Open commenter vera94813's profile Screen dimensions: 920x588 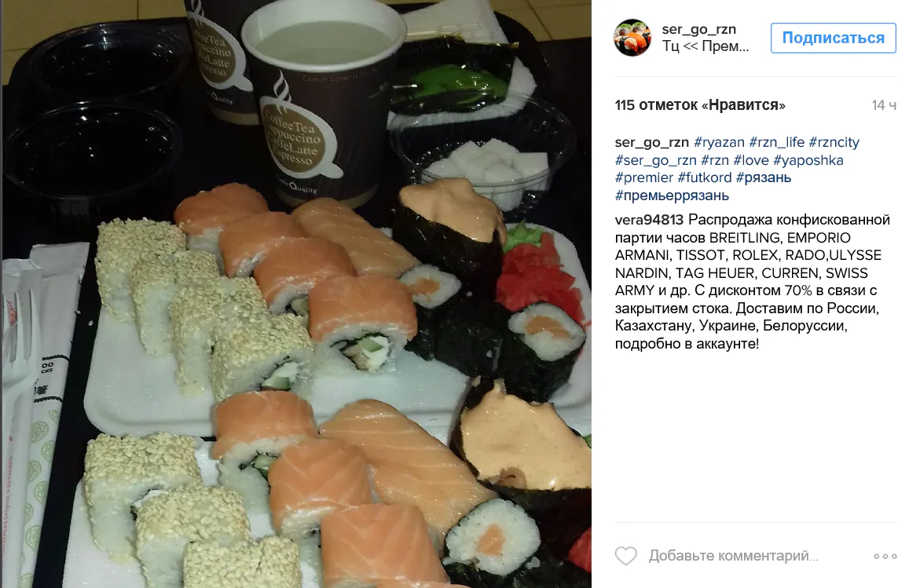pos(649,220)
